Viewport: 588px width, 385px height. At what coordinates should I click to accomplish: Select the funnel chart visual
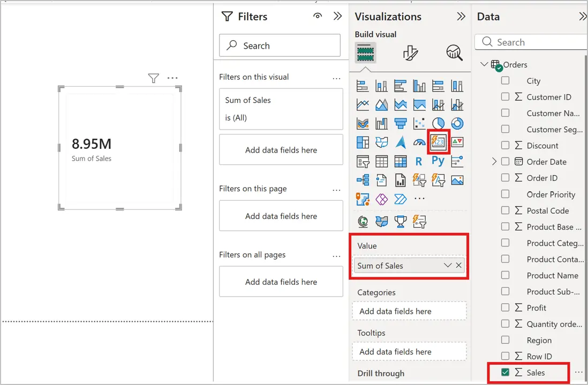point(401,123)
